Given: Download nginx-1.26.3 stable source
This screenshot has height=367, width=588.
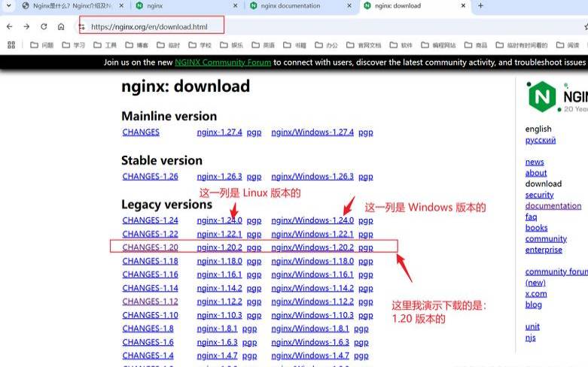Looking at the screenshot, I should pyautogui.click(x=219, y=177).
